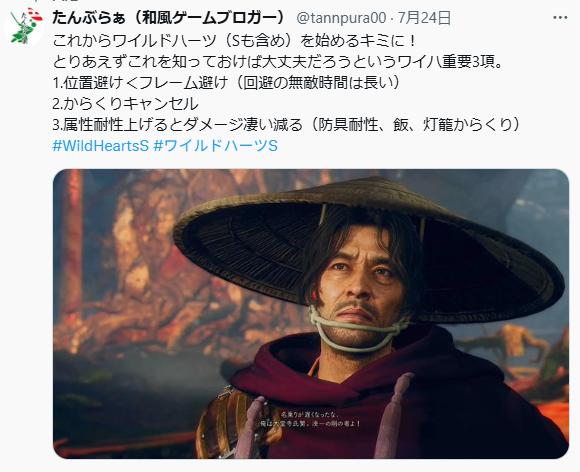Image resolution: width=580 pixels, height=472 pixels.
Task: Click the tweet's first line これからワイルドハーツ
Action: [x=235, y=41]
